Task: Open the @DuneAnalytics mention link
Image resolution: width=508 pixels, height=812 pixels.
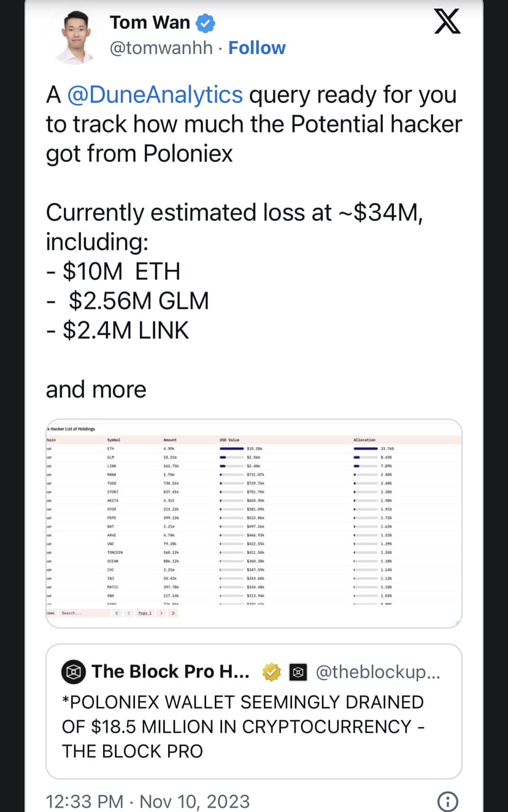Action: [x=156, y=94]
